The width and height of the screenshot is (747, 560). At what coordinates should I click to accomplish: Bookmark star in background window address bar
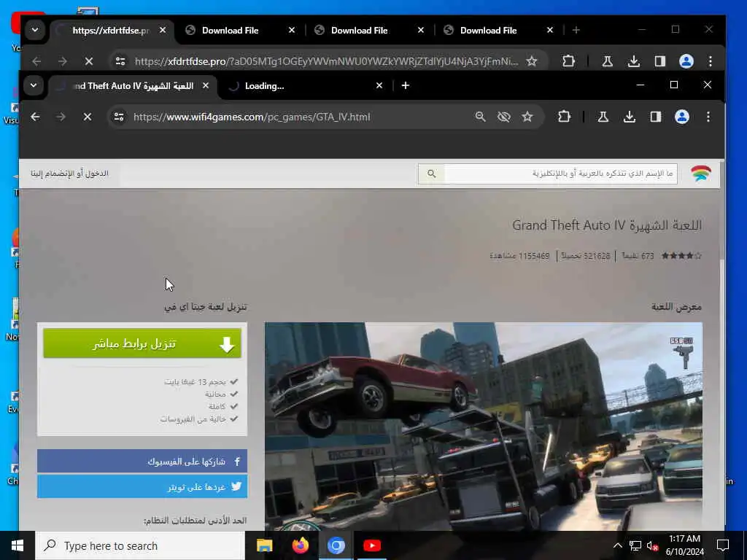click(x=532, y=61)
